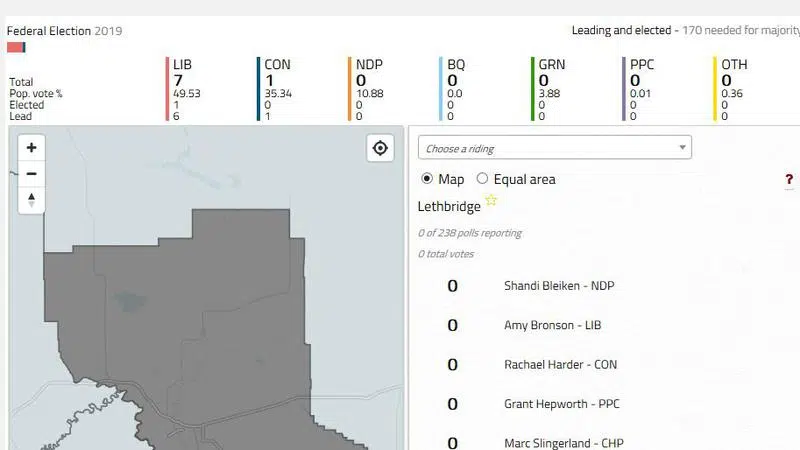Screen dimensions: 800x450
Task: Click the red seat progress bar
Action: pos(15,47)
